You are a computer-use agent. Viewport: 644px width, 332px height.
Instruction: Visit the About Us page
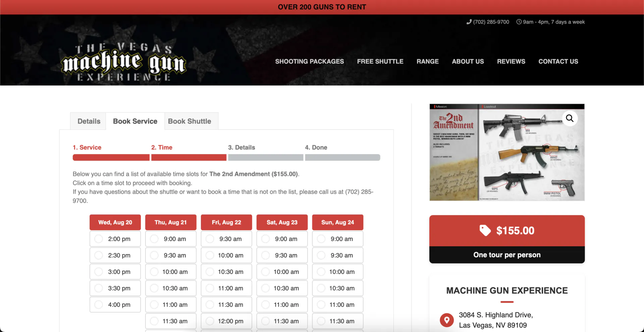[468, 61]
